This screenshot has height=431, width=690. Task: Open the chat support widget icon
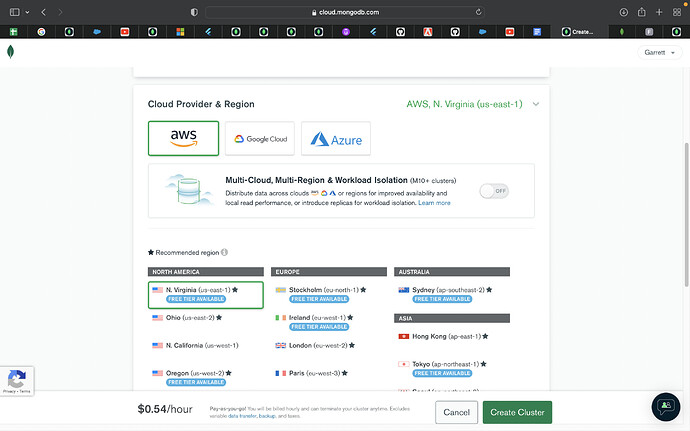tap(664, 406)
